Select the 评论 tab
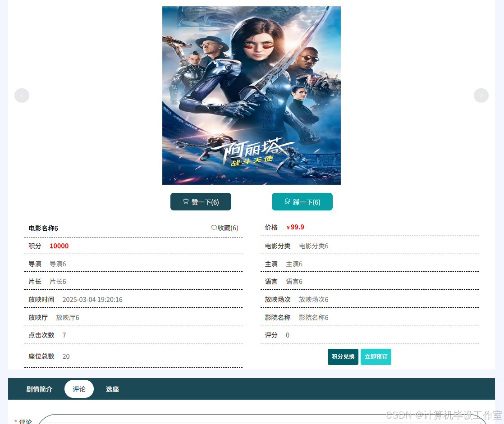504x424 pixels. coord(79,389)
